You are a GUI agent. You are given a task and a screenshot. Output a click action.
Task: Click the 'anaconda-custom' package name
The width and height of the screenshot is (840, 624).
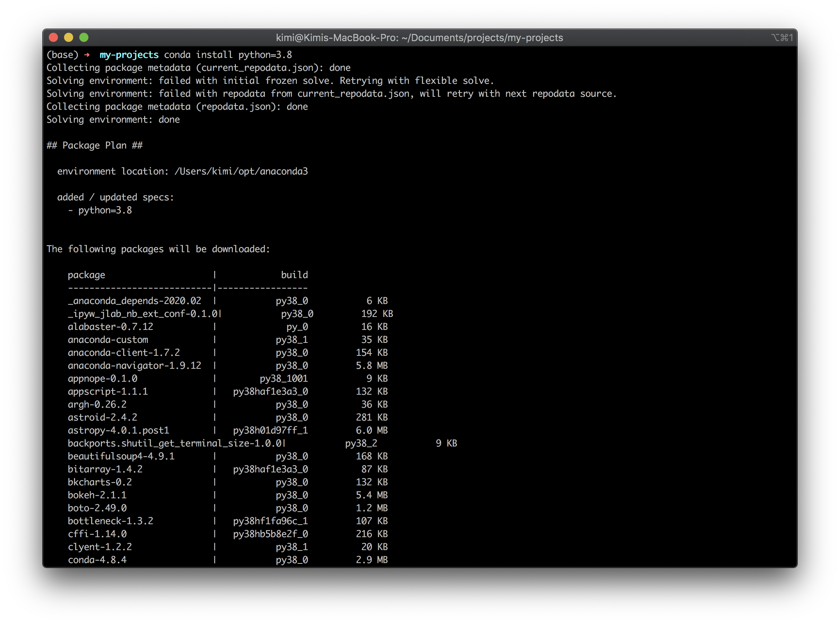[108, 340]
